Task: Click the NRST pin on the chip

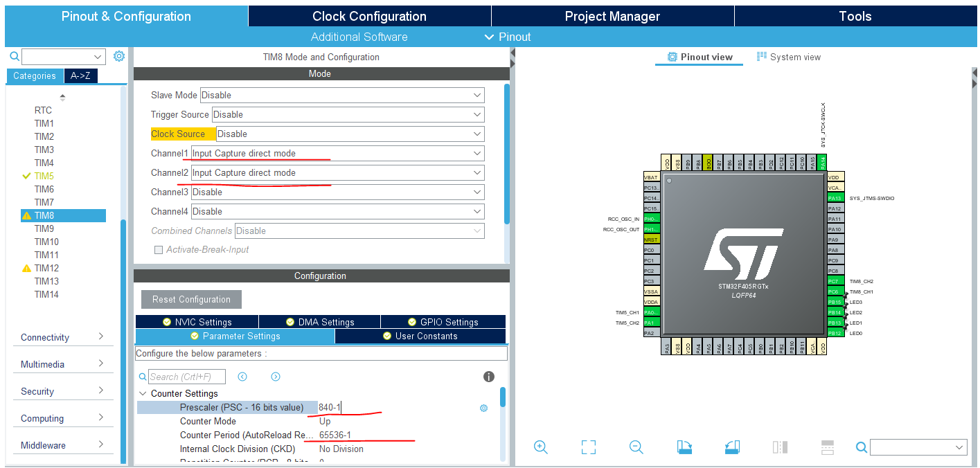Action: pyautogui.click(x=651, y=238)
